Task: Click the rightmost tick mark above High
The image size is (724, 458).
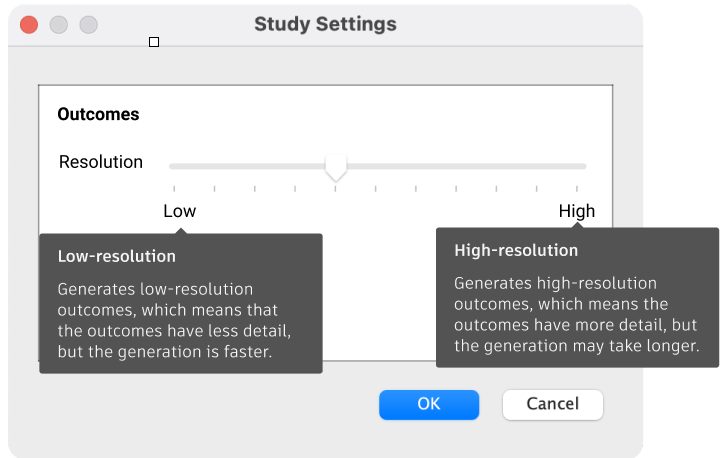Action: pyautogui.click(x=577, y=188)
